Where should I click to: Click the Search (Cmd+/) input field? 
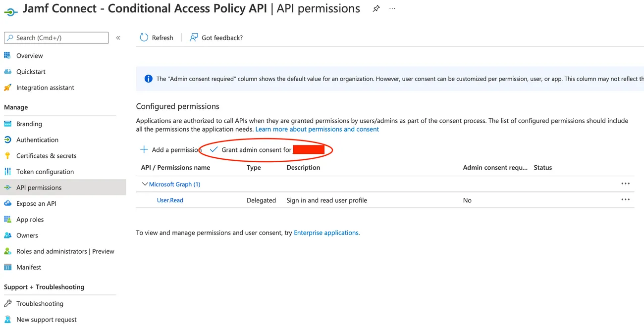(x=56, y=38)
